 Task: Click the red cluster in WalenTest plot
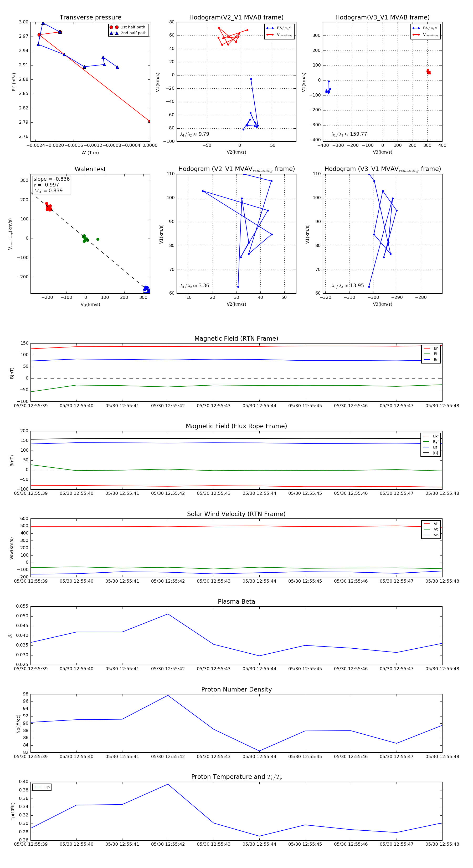tap(48, 207)
